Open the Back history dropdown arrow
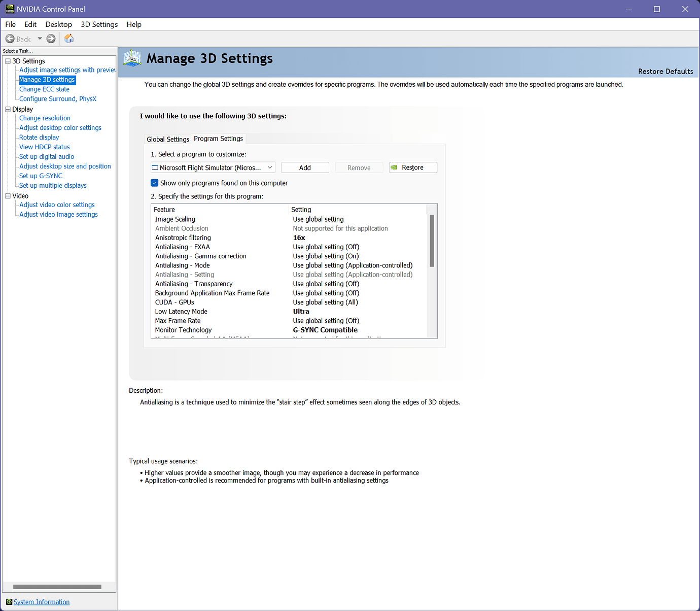Screen dimensions: 700x611 pyautogui.click(x=40, y=39)
